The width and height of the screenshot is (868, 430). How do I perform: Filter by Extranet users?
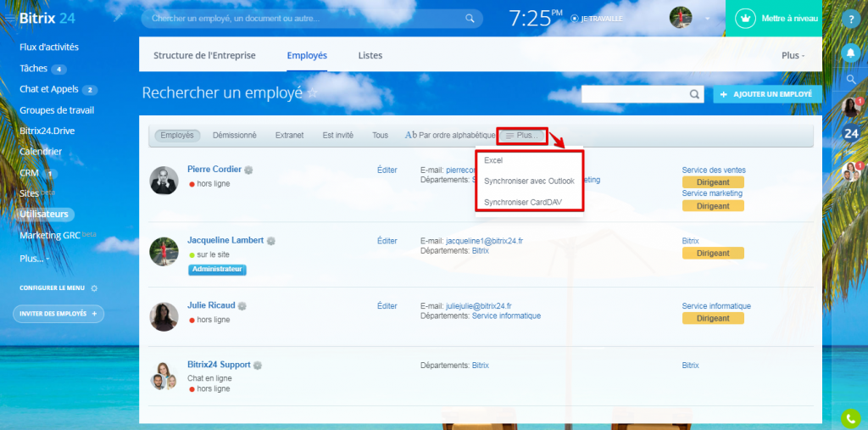pyautogui.click(x=290, y=135)
